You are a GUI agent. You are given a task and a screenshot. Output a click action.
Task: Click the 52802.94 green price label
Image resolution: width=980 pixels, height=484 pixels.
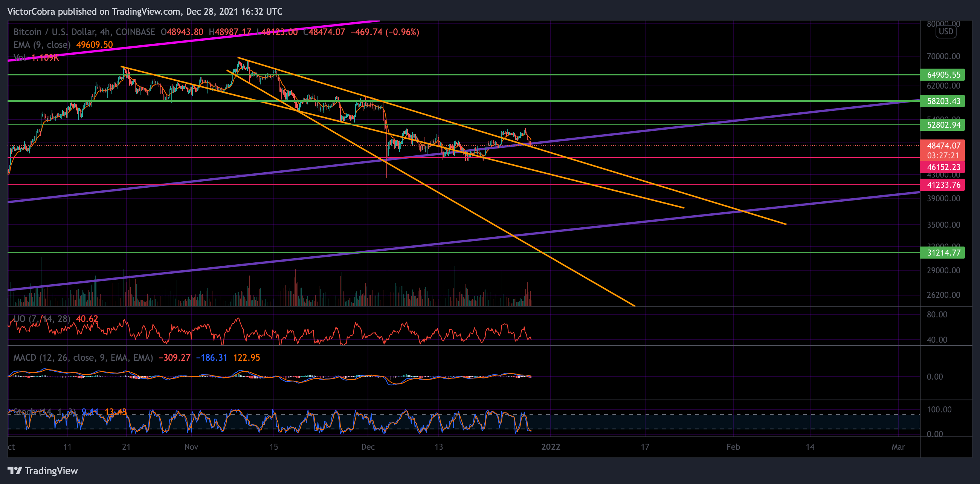coord(942,125)
